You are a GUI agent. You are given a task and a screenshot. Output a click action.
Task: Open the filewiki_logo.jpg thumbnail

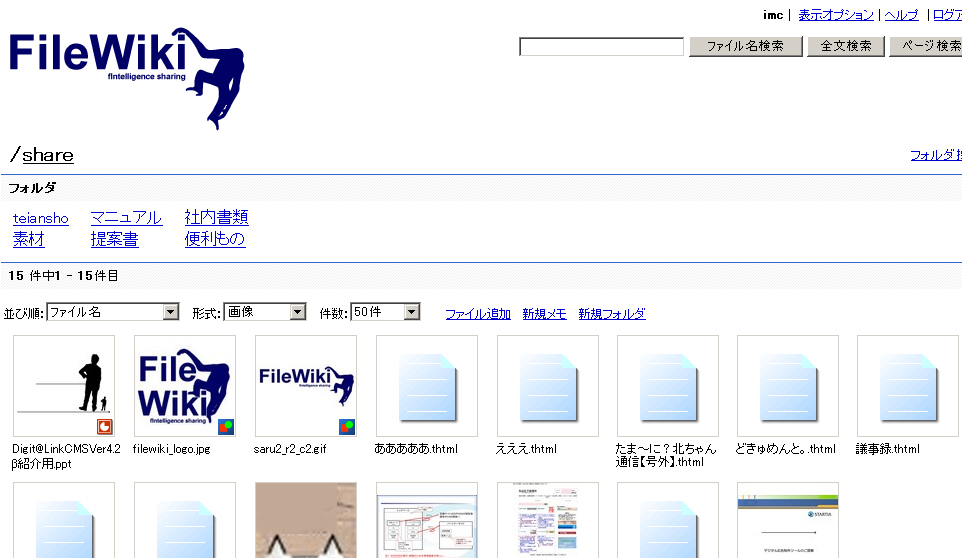coord(185,386)
